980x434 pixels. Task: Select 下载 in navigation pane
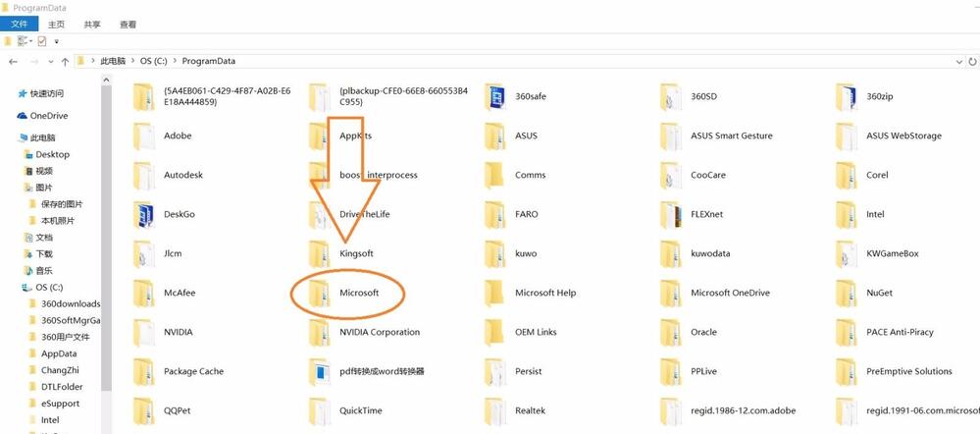click(x=38, y=254)
